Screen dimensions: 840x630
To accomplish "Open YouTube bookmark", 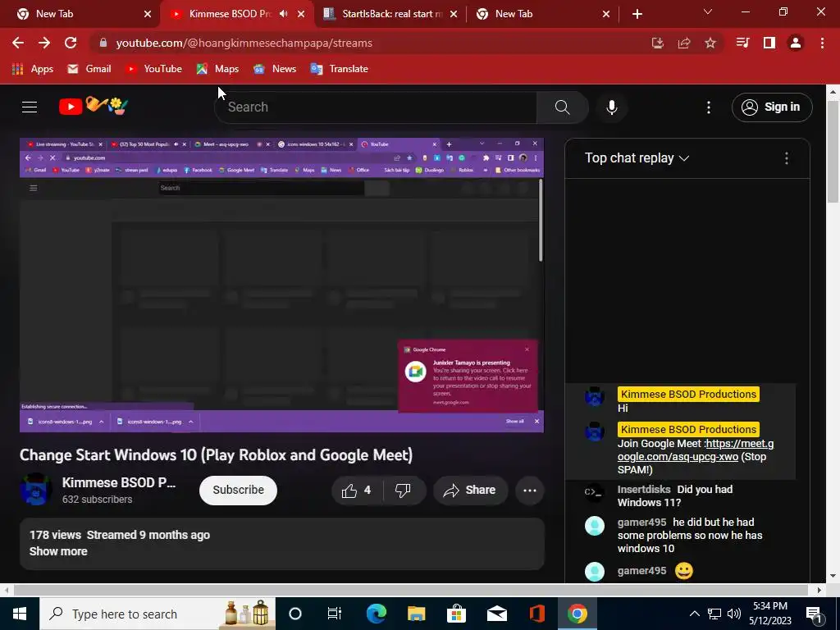I will [153, 69].
